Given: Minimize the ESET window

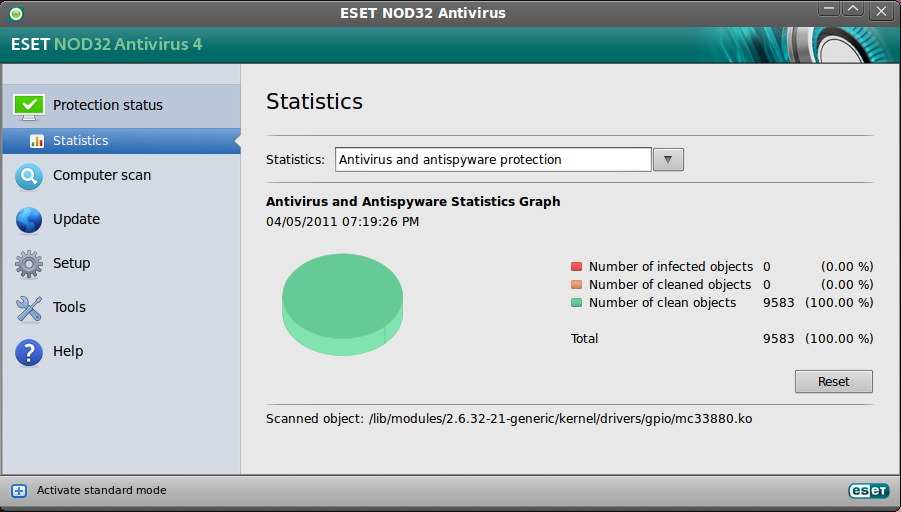Looking at the screenshot, I should (829, 9).
